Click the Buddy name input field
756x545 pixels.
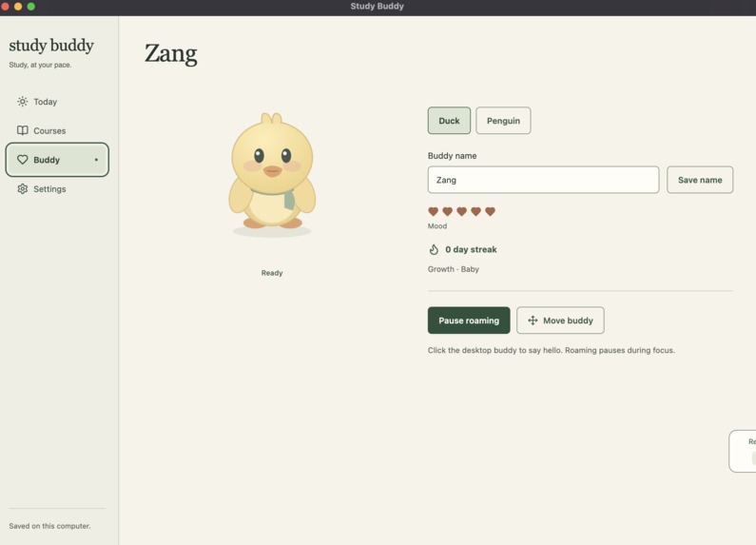coord(543,180)
